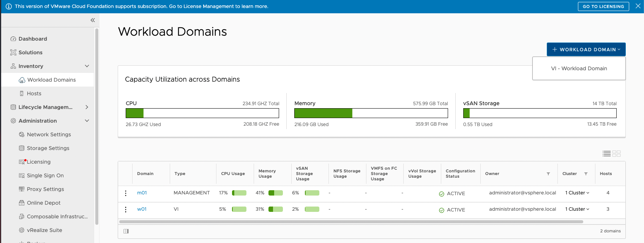Viewport: 644px width, 243px height.
Task: Click the MANAGEMENT type cell
Action: [192, 193]
